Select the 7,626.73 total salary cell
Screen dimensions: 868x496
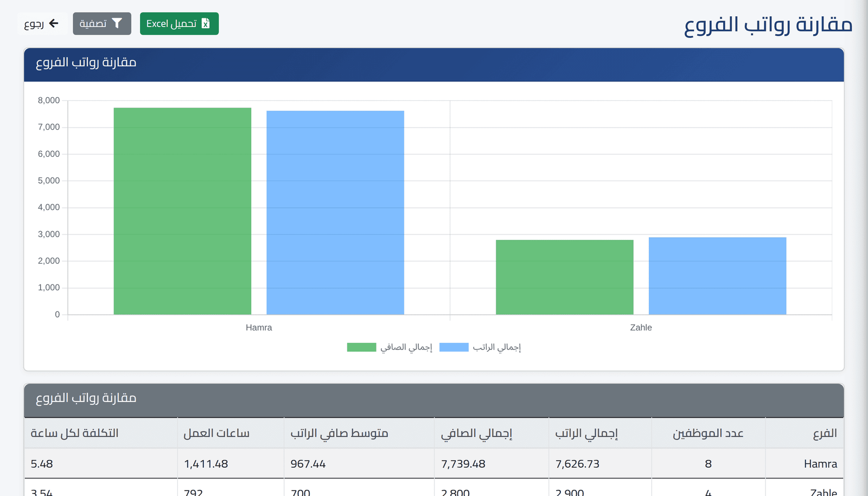(x=600, y=463)
